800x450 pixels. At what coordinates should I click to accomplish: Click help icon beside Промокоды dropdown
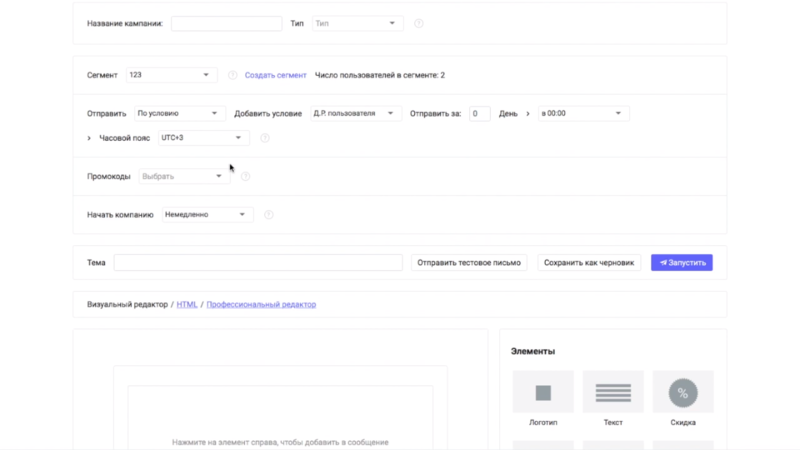(245, 177)
